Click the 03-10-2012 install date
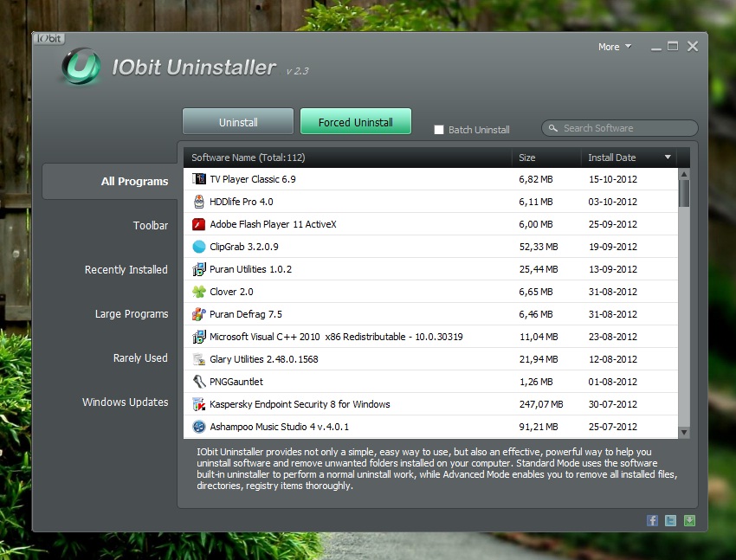This screenshot has height=560, width=736. (x=613, y=202)
